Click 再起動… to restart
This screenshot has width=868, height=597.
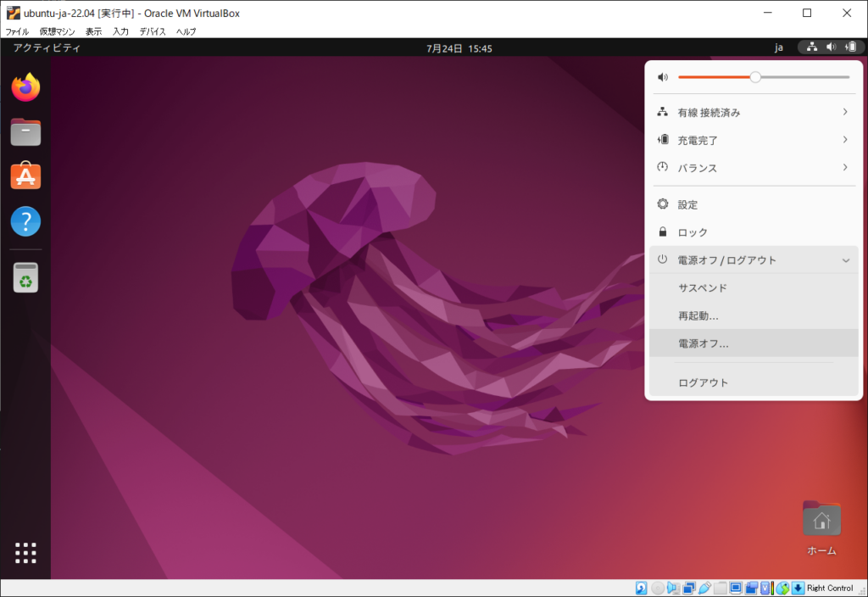pos(698,315)
